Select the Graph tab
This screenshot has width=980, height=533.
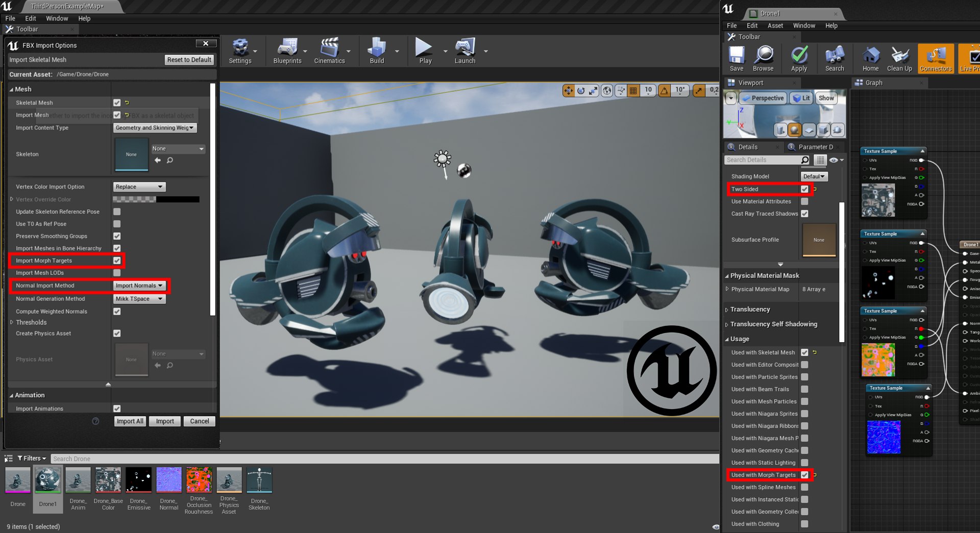[x=873, y=83]
